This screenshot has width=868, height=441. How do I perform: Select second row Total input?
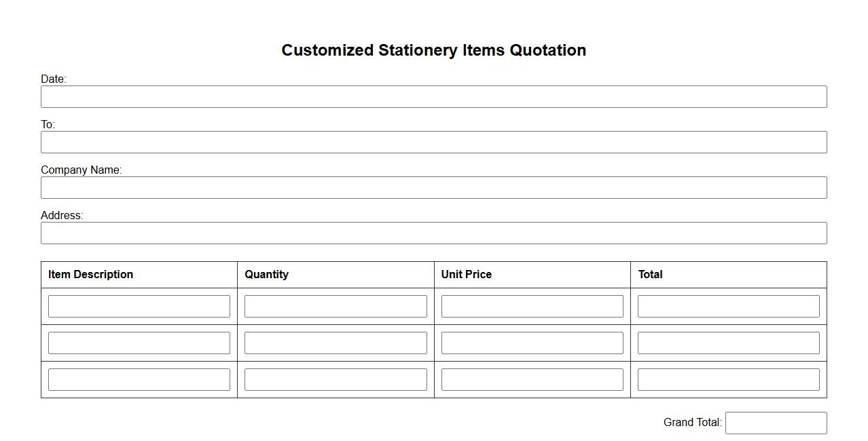coord(728,343)
